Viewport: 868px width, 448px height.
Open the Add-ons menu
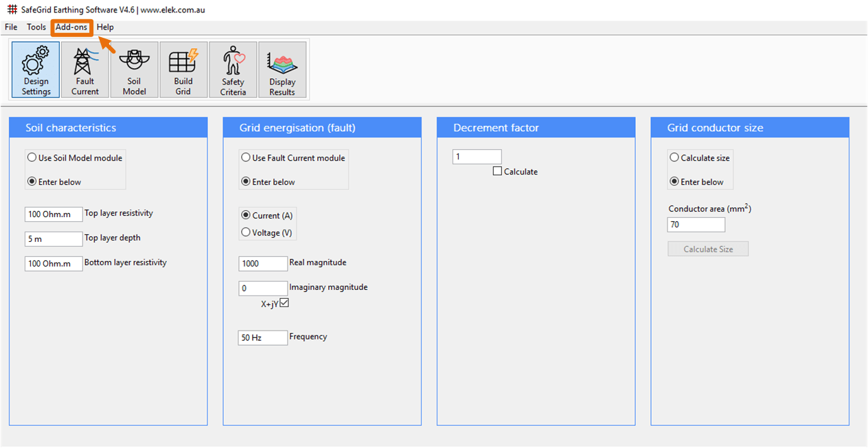(71, 27)
